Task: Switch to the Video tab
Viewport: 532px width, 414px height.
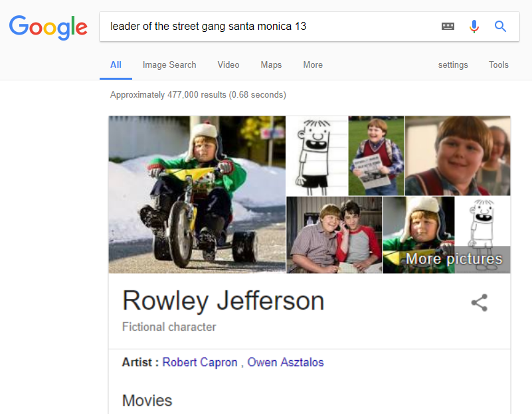Action: [x=228, y=65]
